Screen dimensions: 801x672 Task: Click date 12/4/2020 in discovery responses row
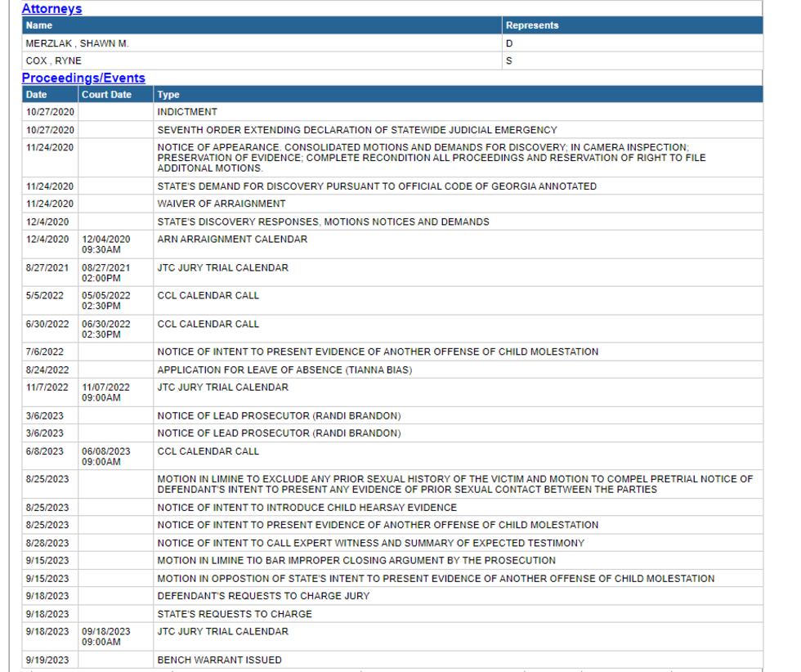[x=47, y=222]
